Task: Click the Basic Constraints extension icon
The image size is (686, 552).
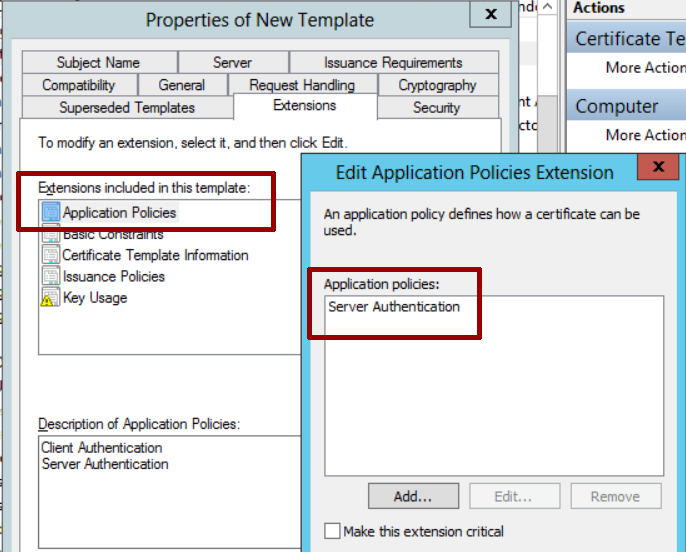Action: (x=51, y=235)
